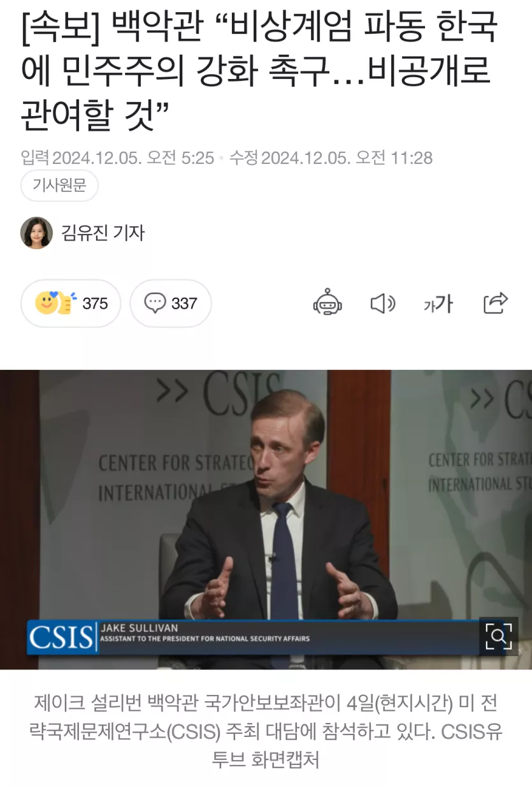
Task: Tap the smiley thumbs-up reaction emoji
Action: point(55,303)
